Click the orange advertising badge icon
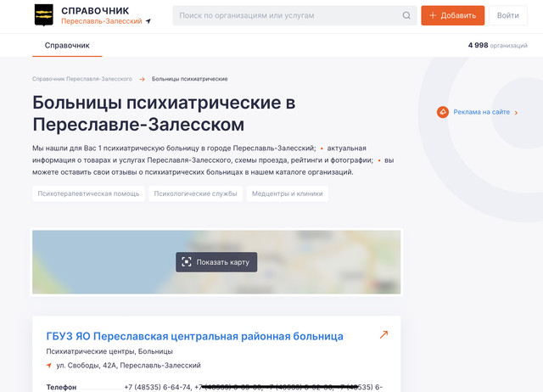 (x=443, y=112)
